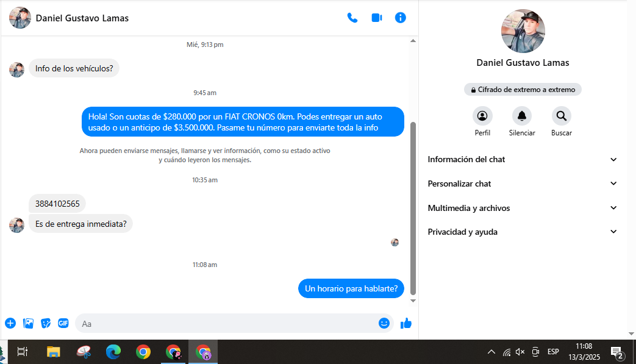Click the header name 'Daniel Gustavo Lamas'
The width and height of the screenshot is (636, 364).
click(82, 18)
